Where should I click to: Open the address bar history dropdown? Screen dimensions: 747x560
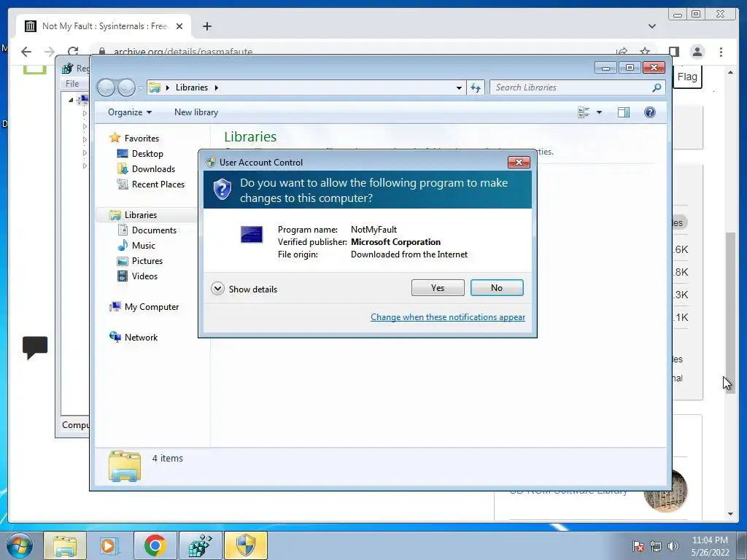tap(459, 87)
